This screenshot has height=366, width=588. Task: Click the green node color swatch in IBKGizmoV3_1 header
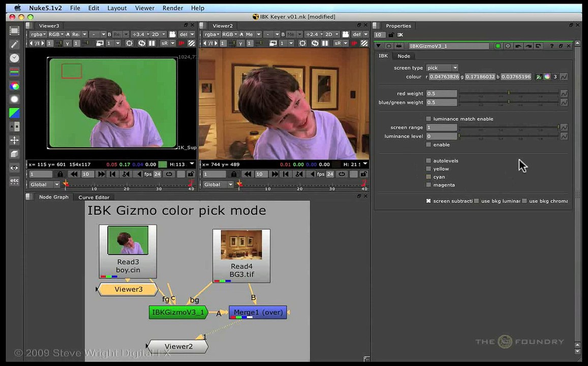pyautogui.click(x=498, y=46)
